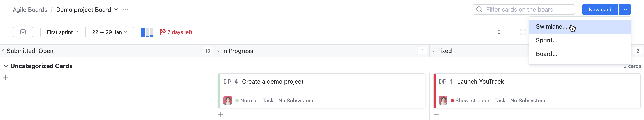The image size is (644, 120).
Task: Click assignee avatar on DP-1 card
Action: (x=443, y=101)
